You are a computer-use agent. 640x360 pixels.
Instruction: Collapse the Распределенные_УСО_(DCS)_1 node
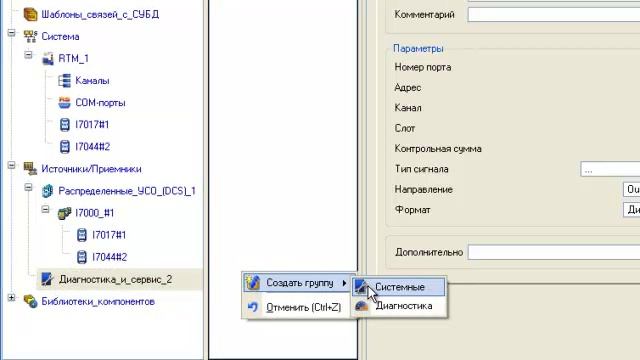pos(28,187)
